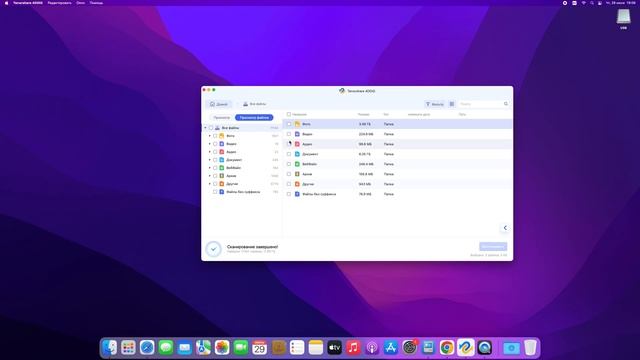Sort by the Размер column header

(x=363, y=115)
